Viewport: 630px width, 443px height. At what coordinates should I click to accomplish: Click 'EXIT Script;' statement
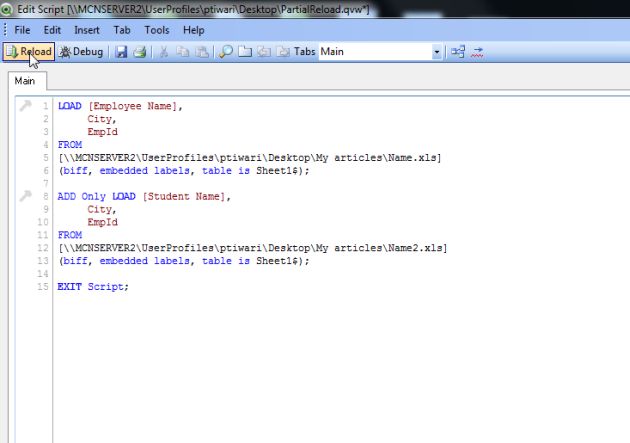tap(93, 287)
